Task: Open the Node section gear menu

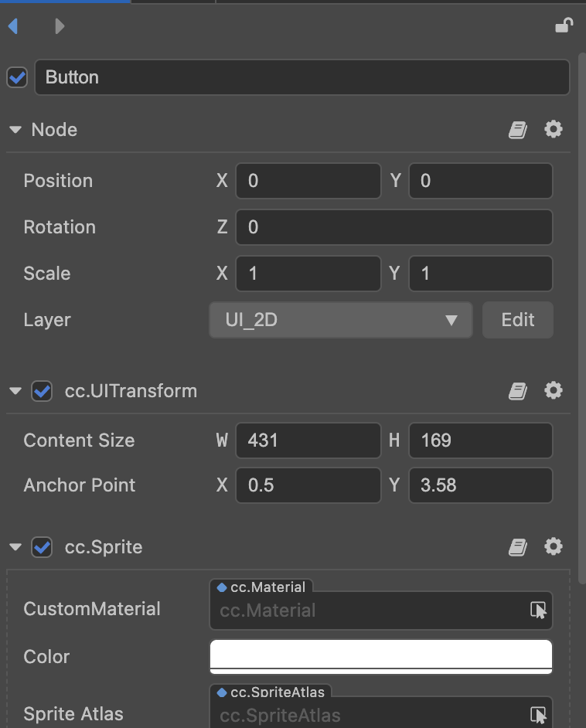Action: click(x=554, y=130)
